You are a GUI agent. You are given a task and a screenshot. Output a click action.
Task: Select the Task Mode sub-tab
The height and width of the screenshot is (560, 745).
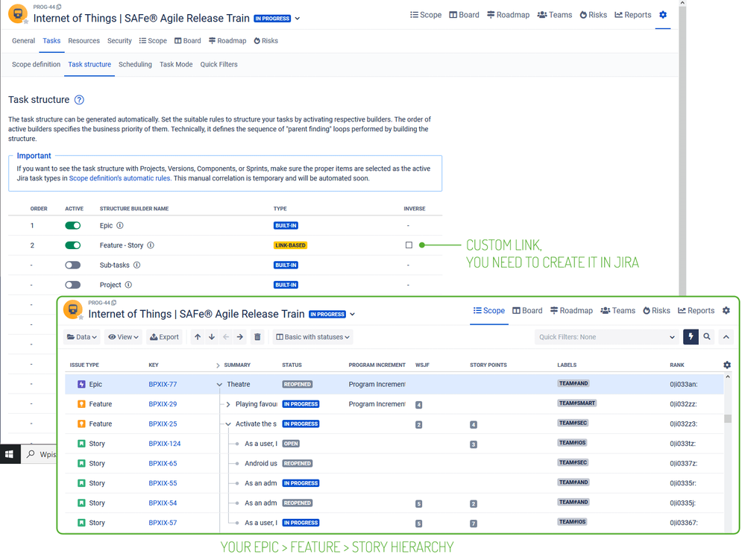click(176, 65)
